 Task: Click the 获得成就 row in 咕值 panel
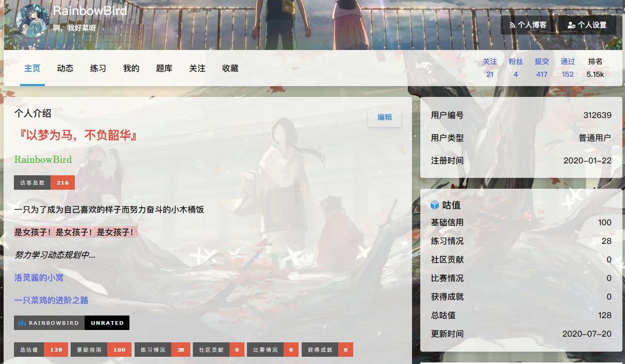click(521, 297)
